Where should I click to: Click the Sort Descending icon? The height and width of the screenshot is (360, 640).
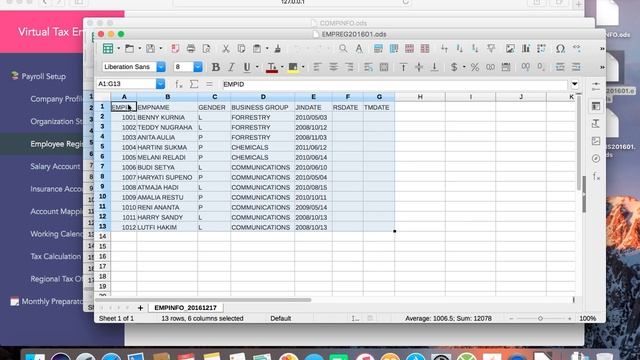point(475,49)
